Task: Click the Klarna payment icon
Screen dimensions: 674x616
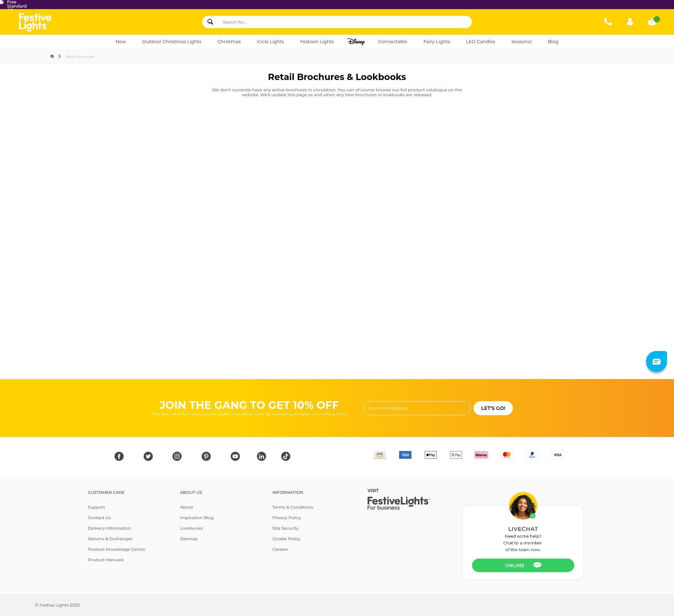Action: [x=481, y=455]
